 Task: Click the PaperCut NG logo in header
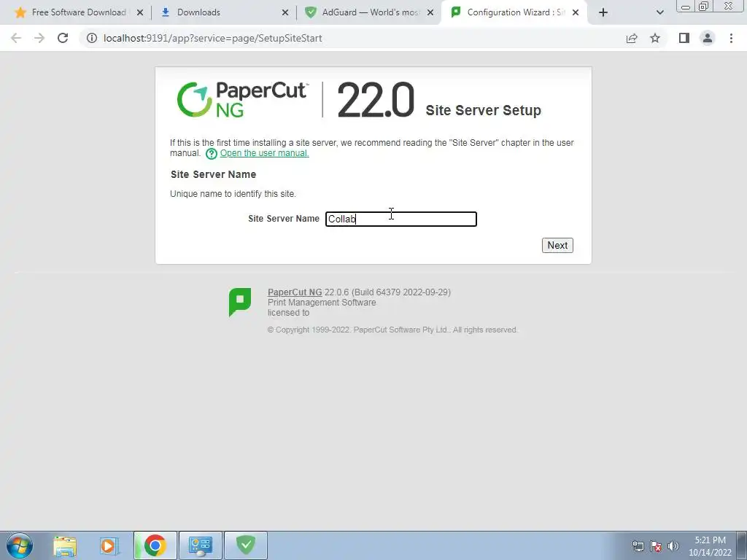click(x=242, y=99)
